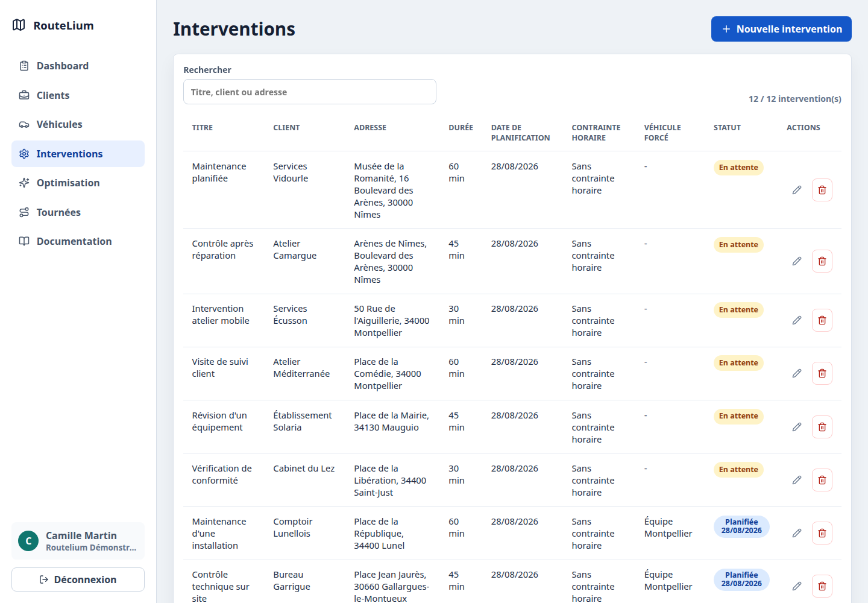Click the En attente badge for Services Vidourle
This screenshot has width=868, height=603.
coord(738,168)
